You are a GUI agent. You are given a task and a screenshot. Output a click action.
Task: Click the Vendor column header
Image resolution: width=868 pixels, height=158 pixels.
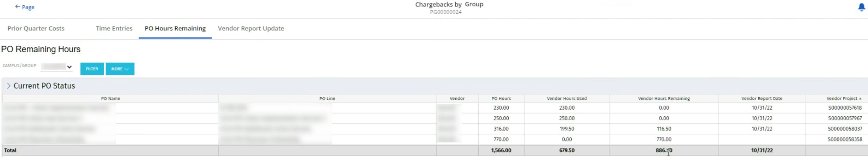click(x=457, y=99)
